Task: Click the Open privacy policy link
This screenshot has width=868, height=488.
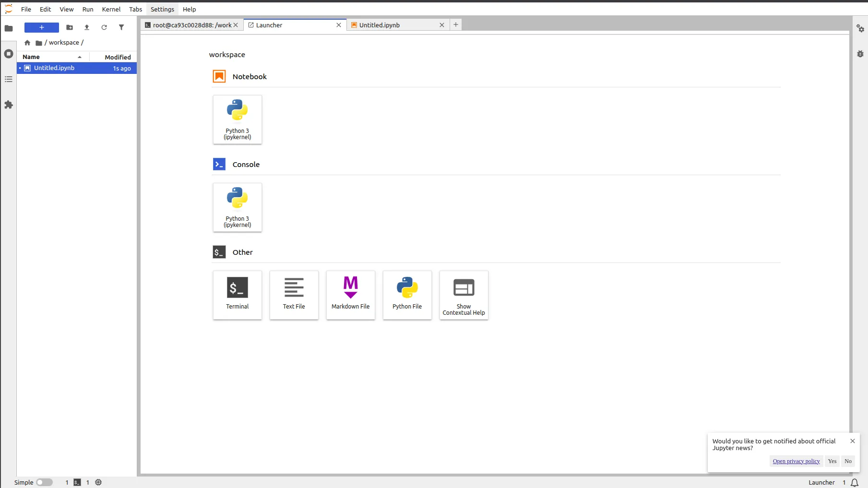Action: (796, 461)
